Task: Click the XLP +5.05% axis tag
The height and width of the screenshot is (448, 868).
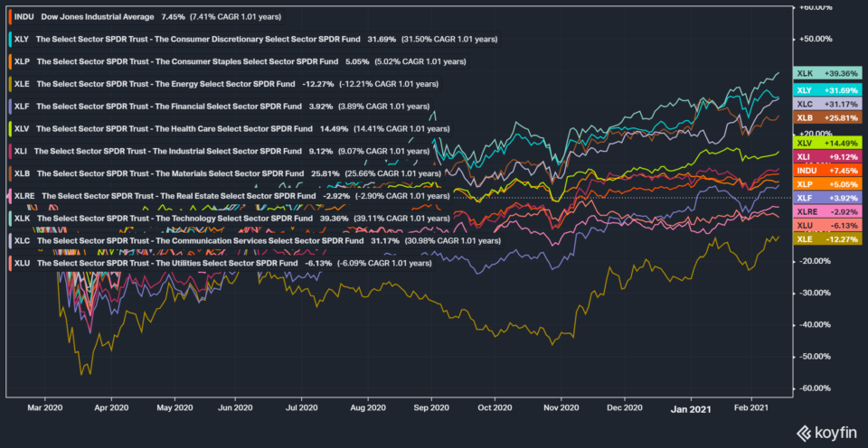Action: point(827,184)
